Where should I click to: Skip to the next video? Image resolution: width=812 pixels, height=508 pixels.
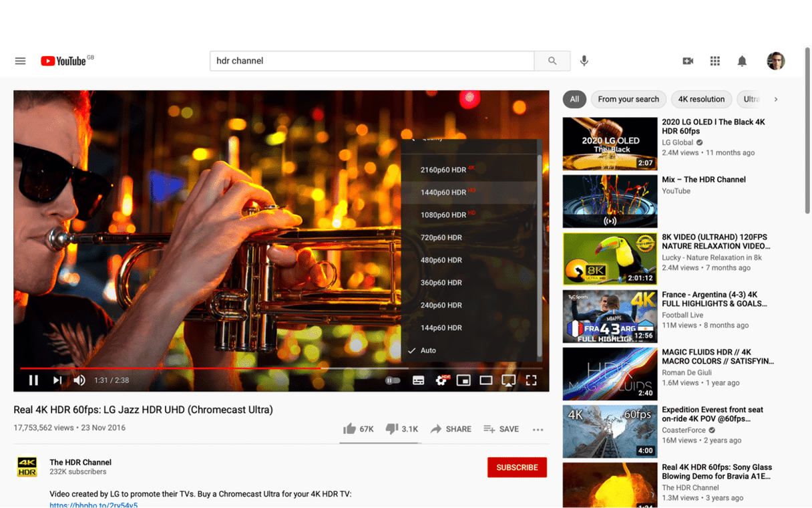point(57,380)
